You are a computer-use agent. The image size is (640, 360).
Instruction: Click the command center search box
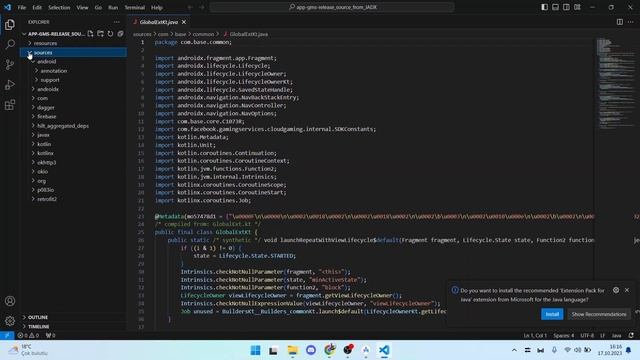click(x=332, y=7)
